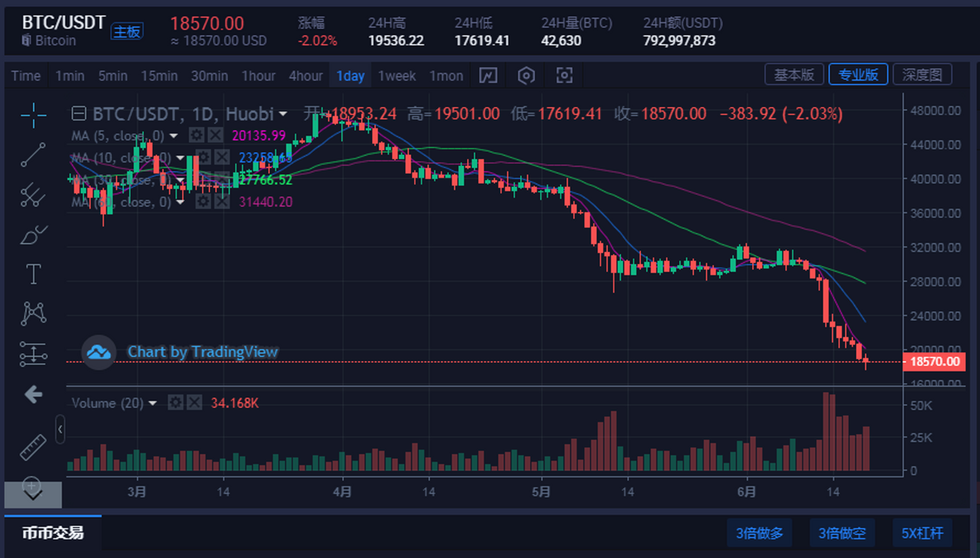This screenshot has width=980, height=558.
Task: Select the Text annotation tool
Action: point(34,274)
